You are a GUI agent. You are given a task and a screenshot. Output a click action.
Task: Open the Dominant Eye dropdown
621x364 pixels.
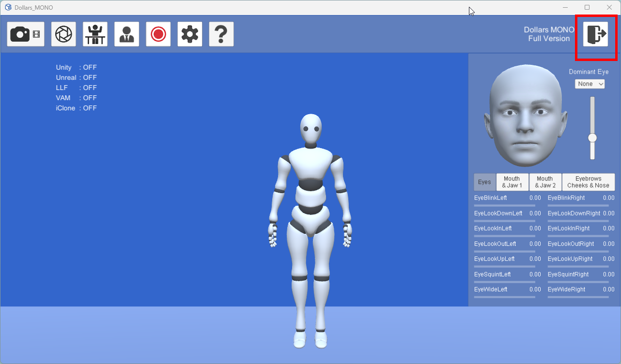click(x=590, y=84)
